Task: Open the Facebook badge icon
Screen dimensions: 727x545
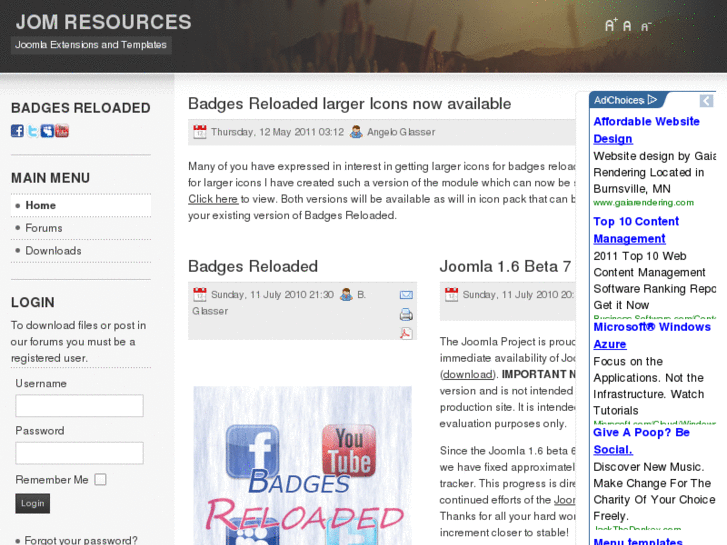Action: [17, 131]
